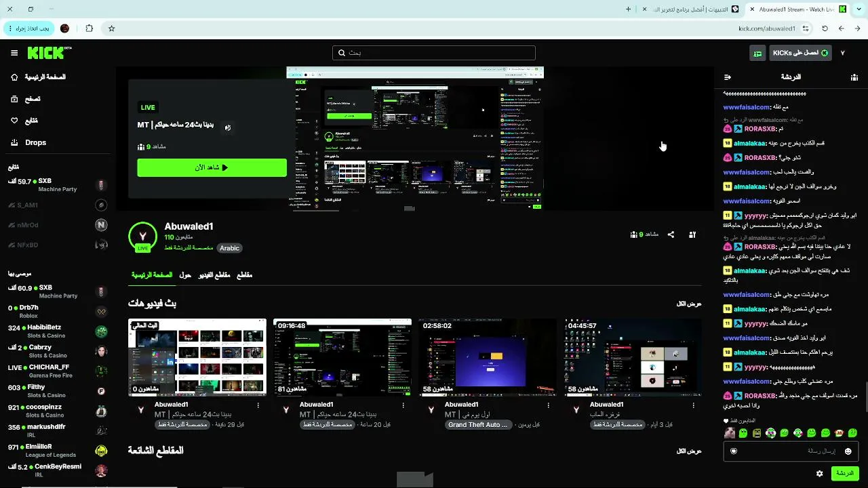The width and height of the screenshot is (868, 488).
Task: Open recommended channel Filthy
Action: coord(58,391)
